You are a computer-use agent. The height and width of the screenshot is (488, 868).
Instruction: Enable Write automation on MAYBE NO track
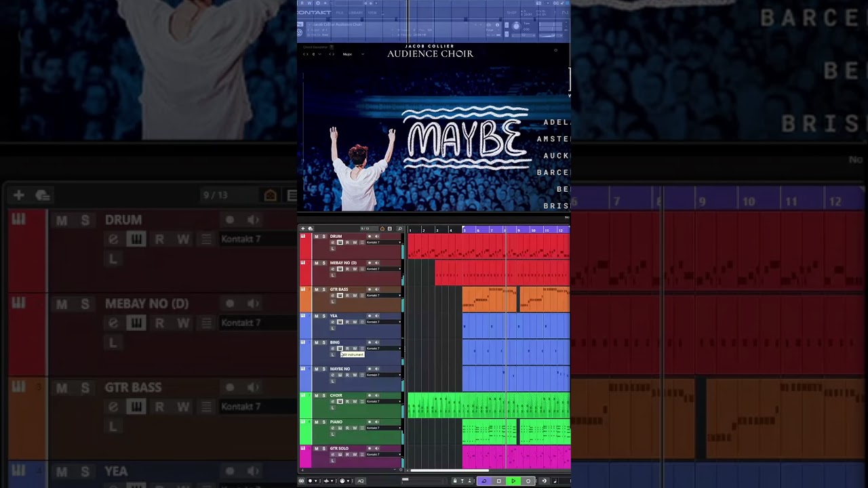[x=355, y=375]
